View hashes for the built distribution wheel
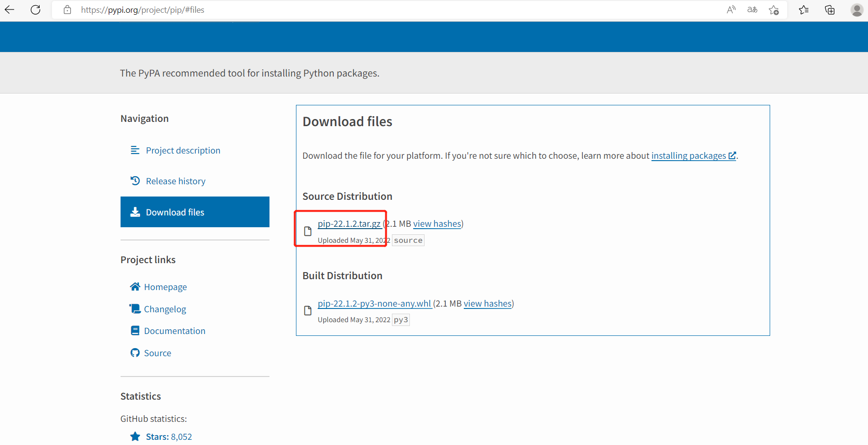Screen dimensions: 868x445 click(x=487, y=303)
